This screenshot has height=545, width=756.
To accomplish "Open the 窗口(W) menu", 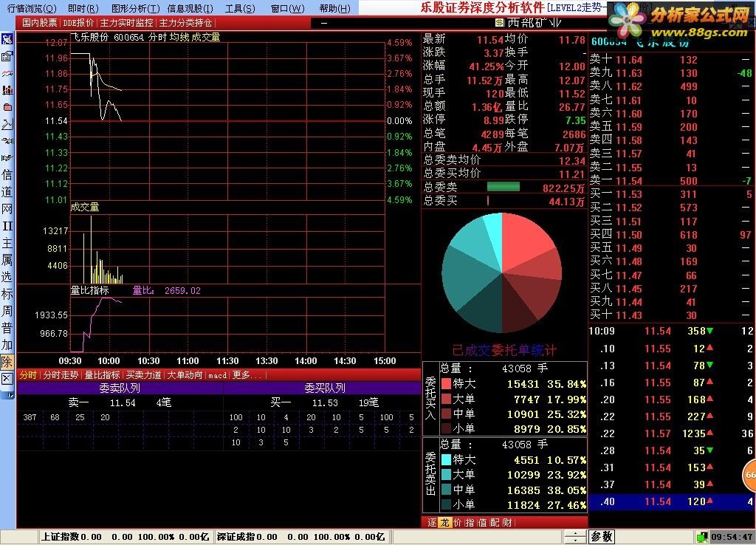I will click(x=287, y=8).
